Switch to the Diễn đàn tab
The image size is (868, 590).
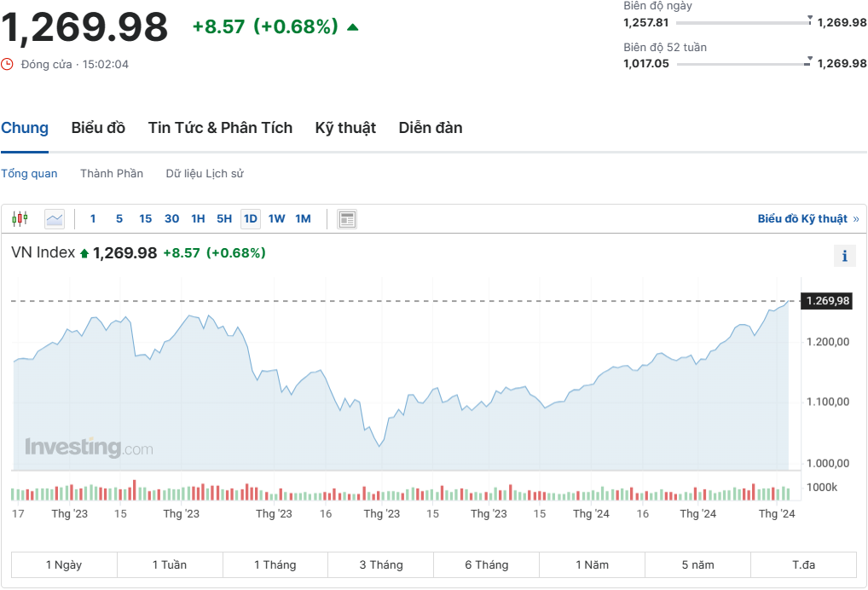tap(430, 128)
